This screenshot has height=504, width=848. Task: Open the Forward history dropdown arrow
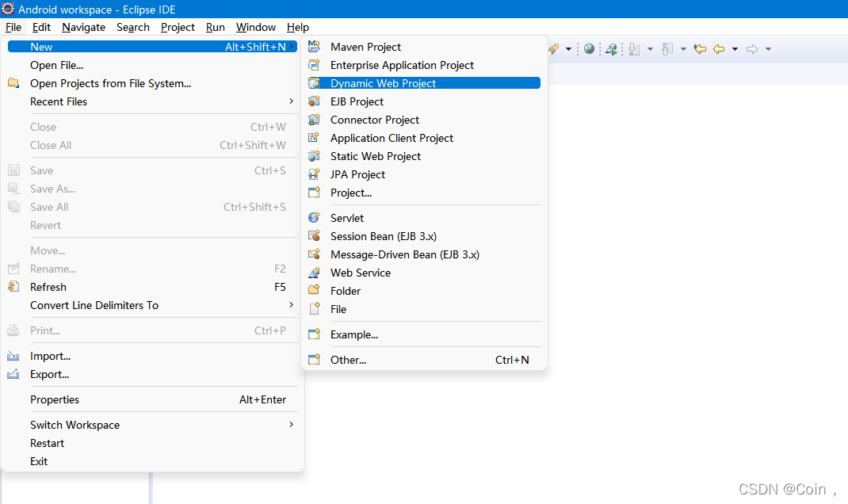[x=768, y=49]
